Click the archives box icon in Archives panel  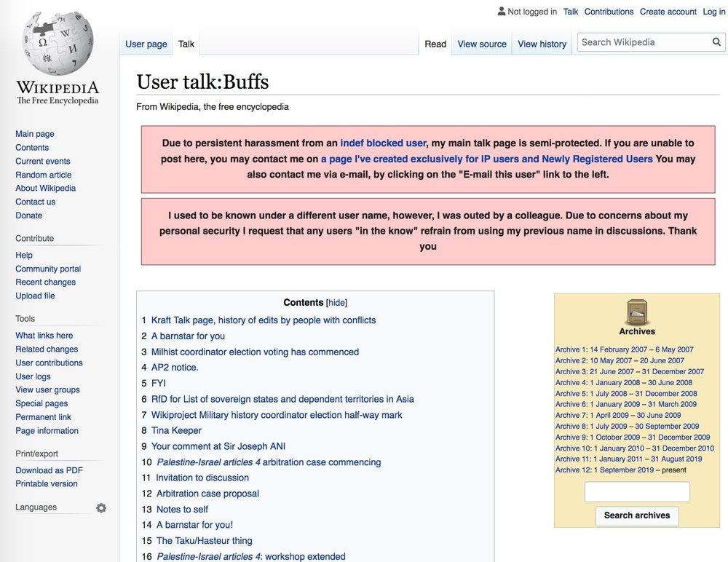coord(637,313)
